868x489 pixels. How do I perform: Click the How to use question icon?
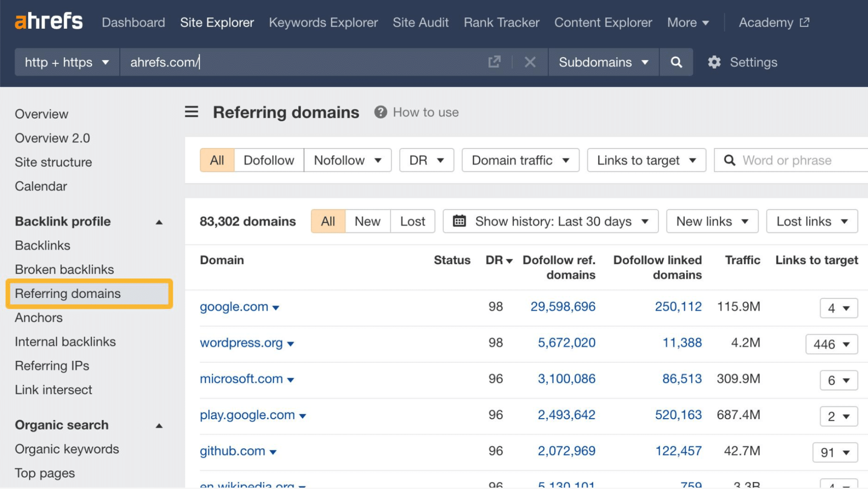coord(380,112)
